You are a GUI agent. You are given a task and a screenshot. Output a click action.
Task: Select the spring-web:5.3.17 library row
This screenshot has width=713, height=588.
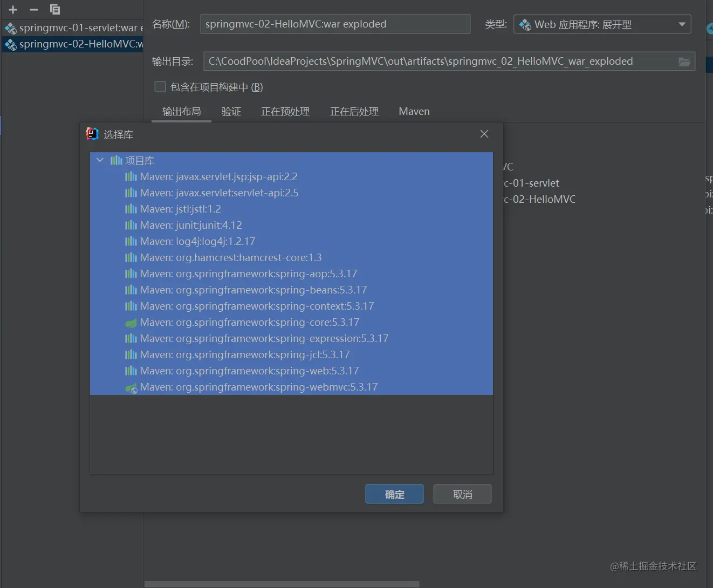tap(291, 371)
